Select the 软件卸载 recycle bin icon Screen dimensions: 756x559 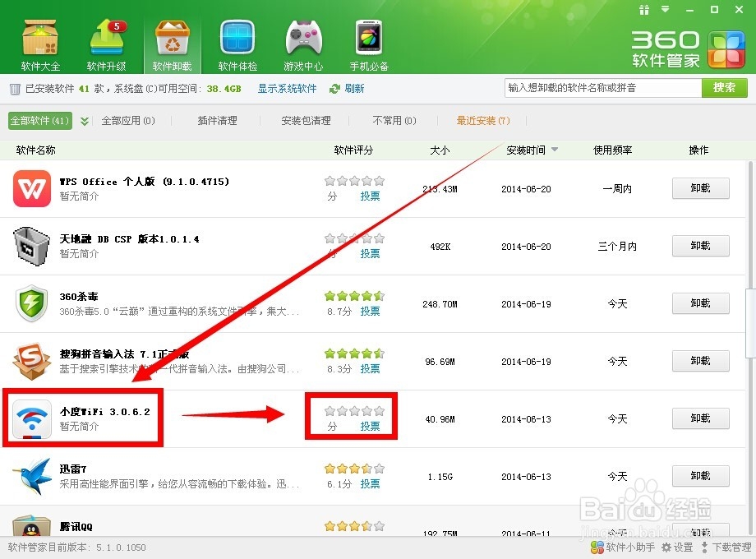[x=172, y=45]
